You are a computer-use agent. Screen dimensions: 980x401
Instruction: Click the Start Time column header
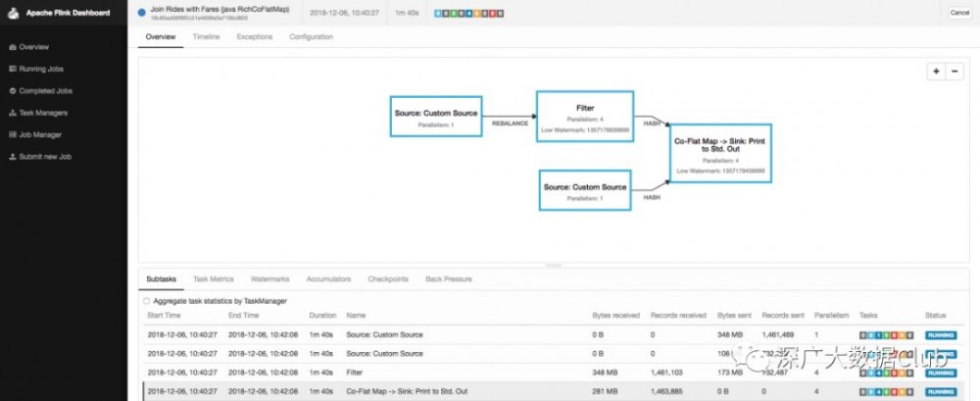coord(165,316)
